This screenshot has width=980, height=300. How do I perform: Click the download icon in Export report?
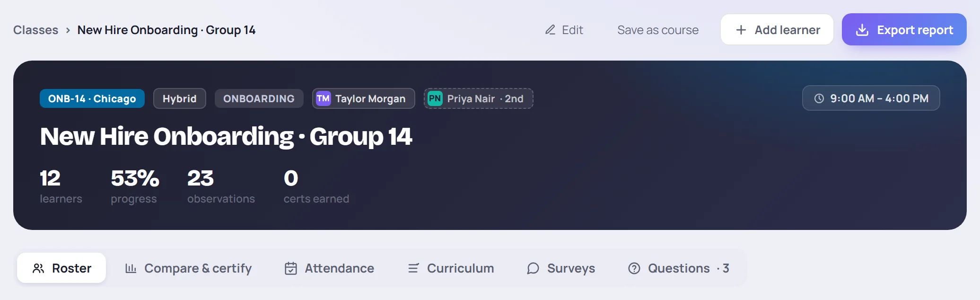click(x=862, y=30)
